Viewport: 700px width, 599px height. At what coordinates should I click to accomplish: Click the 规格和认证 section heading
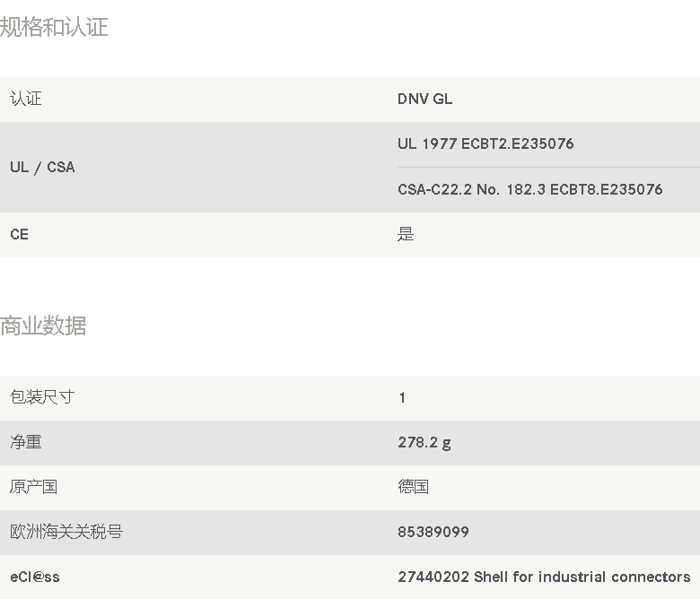pyautogui.click(x=54, y=27)
